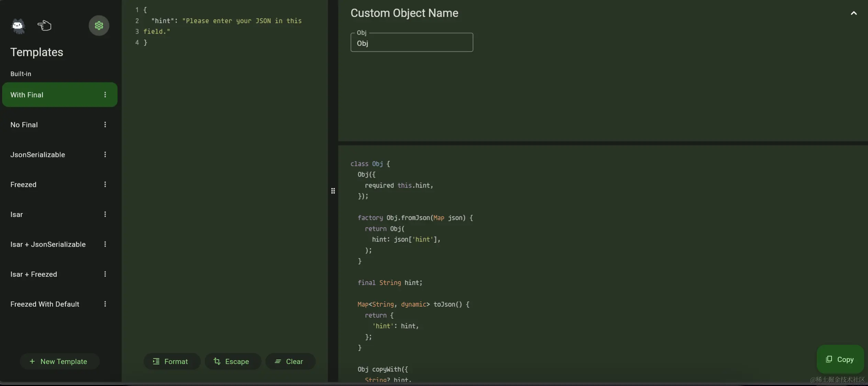Click the 'class Obj {' code line
The height and width of the screenshot is (386, 868).
click(x=370, y=164)
